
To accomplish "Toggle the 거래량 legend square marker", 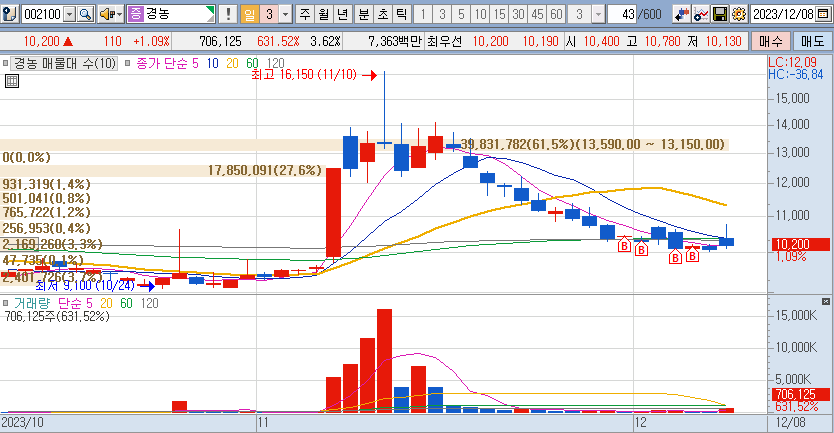I will click(5, 303).
